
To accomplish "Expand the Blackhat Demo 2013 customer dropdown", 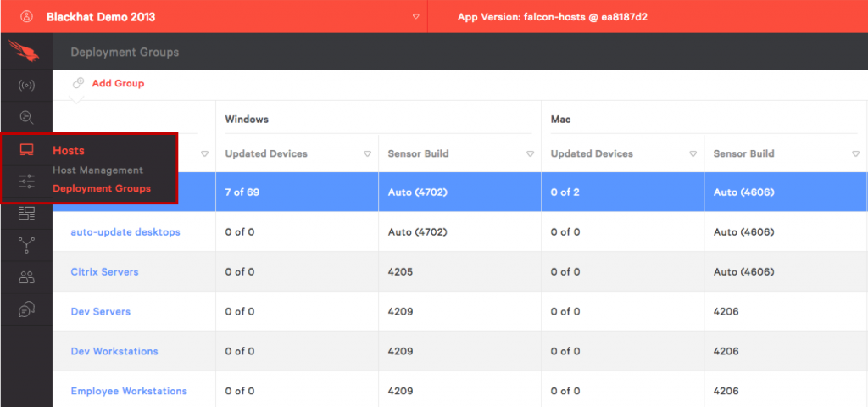I will point(415,16).
